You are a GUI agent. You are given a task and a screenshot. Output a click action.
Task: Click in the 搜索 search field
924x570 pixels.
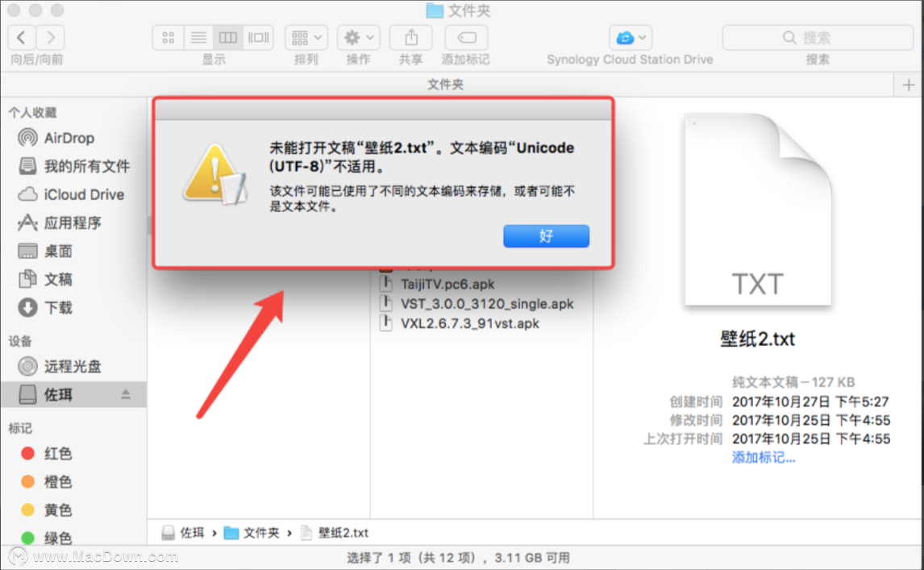(818, 38)
